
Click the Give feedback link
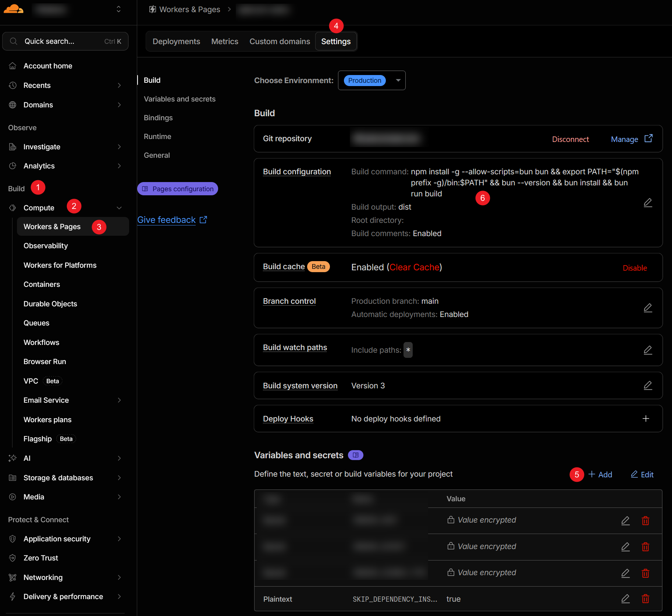172,220
